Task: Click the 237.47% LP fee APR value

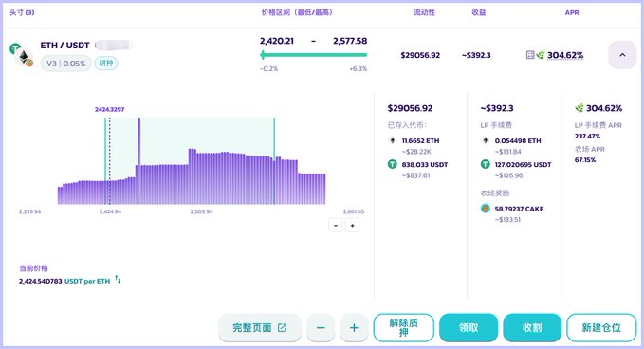Action: [x=587, y=136]
